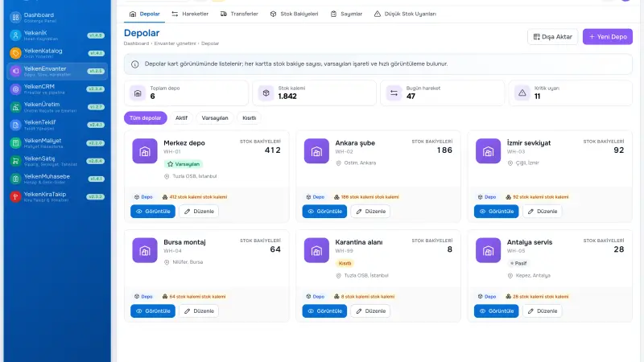Click the Stok kalemi box icon
The width and height of the screenshot is (644, 362).
pos(266,93)
